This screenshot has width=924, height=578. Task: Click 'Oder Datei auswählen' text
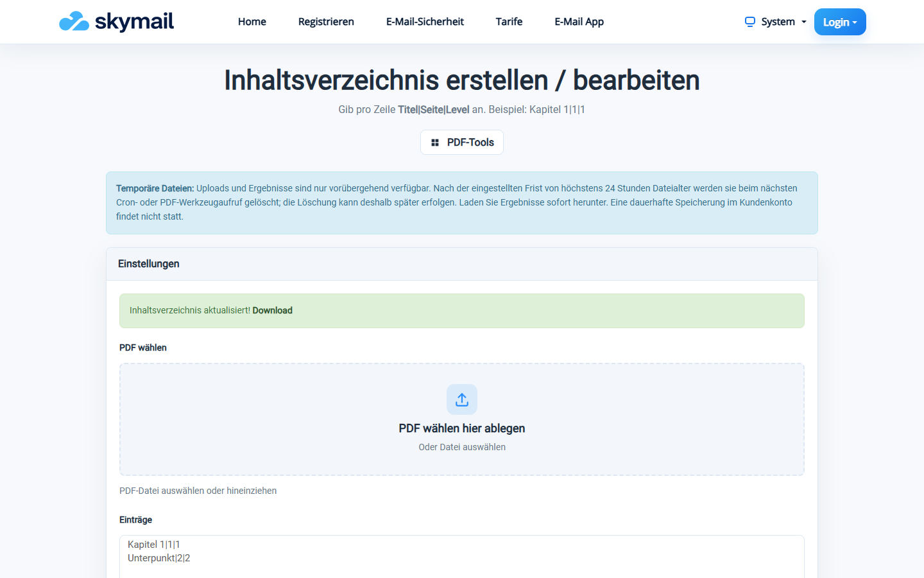(x=462, y=447)
